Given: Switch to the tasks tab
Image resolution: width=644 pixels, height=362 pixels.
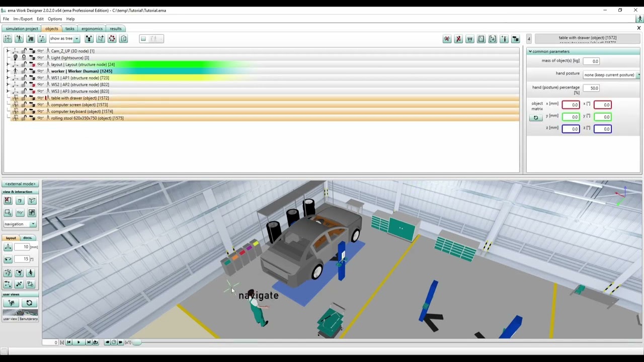Looking at the screenshot, I should [69, 29].
